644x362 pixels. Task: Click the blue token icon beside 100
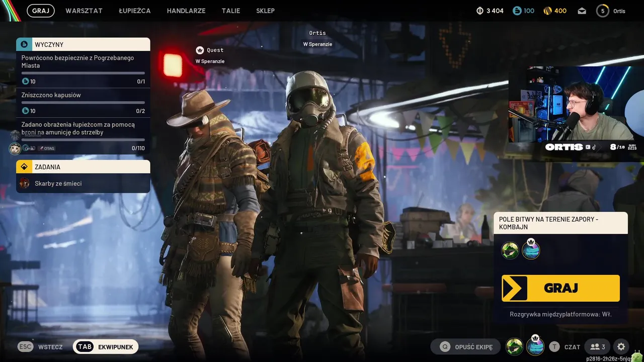[x=517, y=11]
